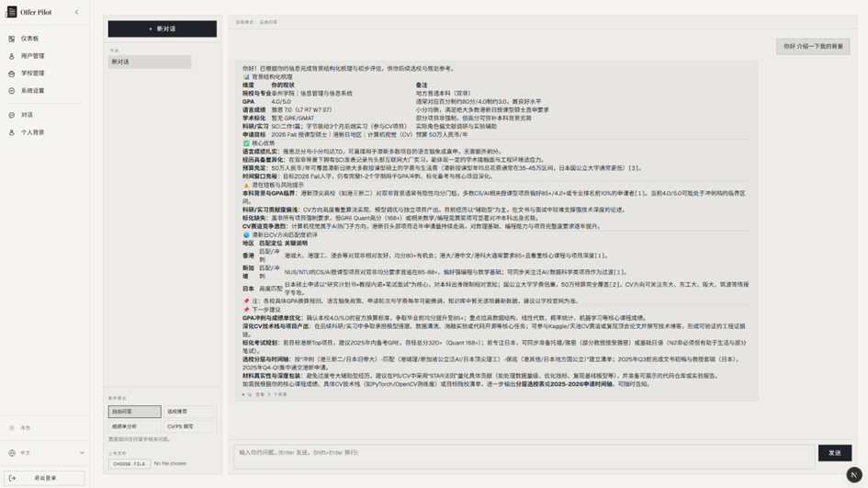Select the 新对话 conversation in today's list
Viewport: 868px width, 488px height.
point(150,62)
